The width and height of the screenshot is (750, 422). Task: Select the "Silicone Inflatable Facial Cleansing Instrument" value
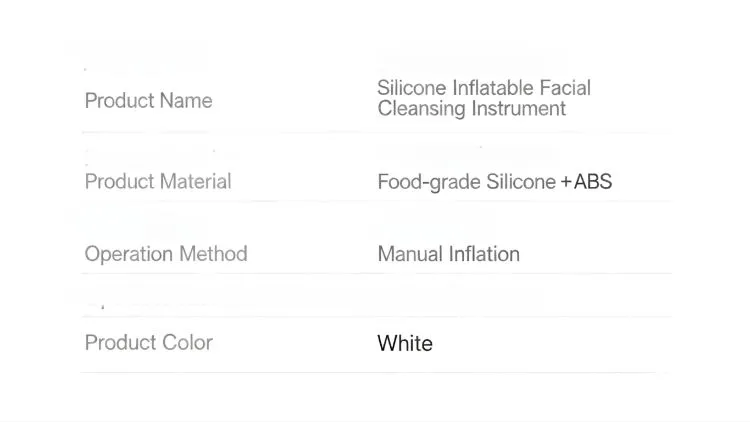pos(483,98)
